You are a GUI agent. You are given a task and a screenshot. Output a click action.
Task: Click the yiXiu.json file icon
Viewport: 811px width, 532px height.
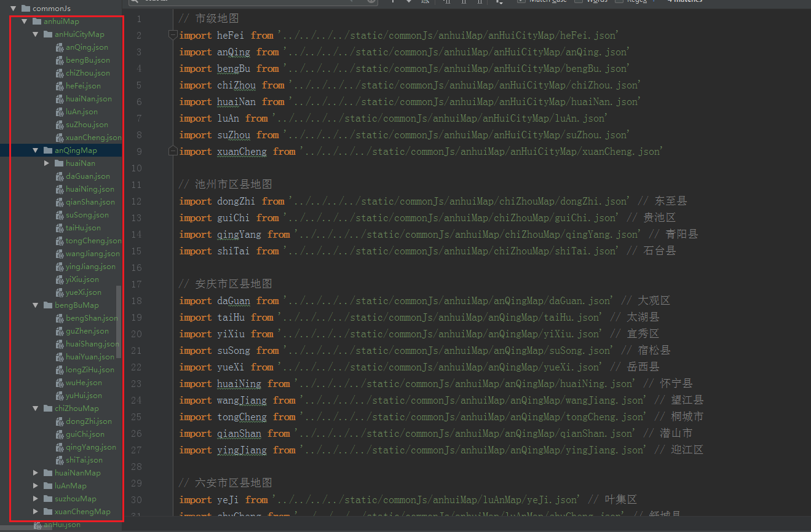[x=60, y=280]
